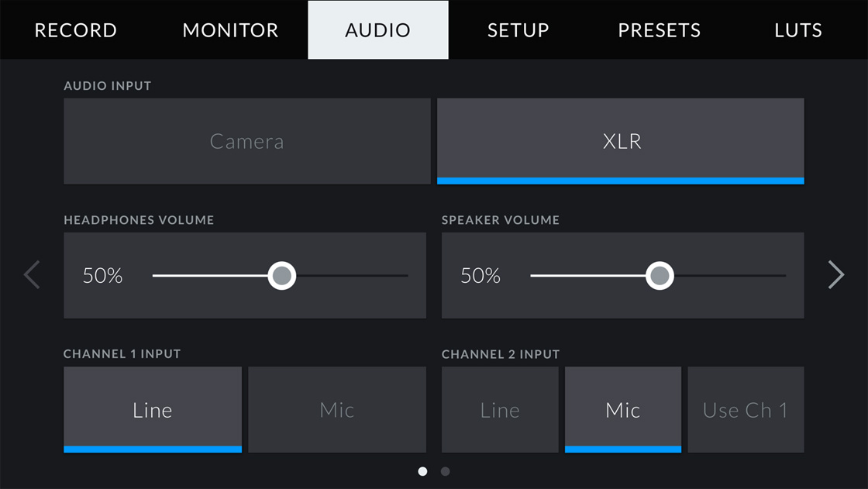Viewport: 868px width, 489px height.
Task: Switch to the MONITOR tab
Action: 230,30
